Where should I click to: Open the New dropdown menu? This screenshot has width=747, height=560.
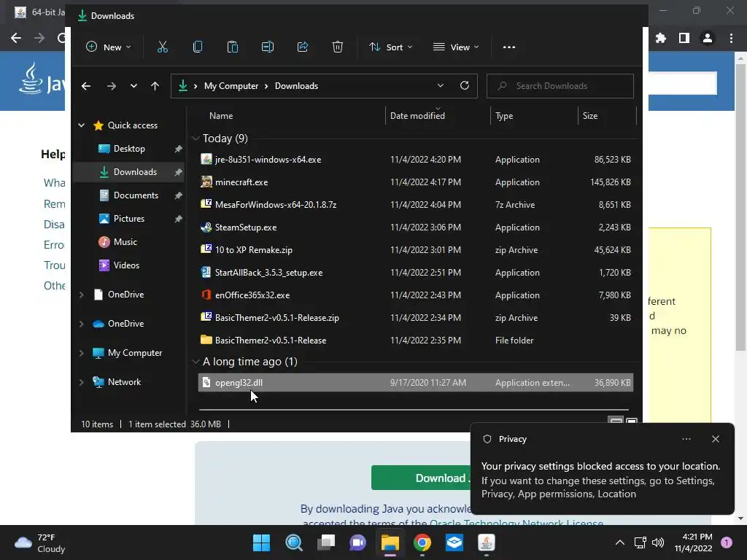click(108, 47)
